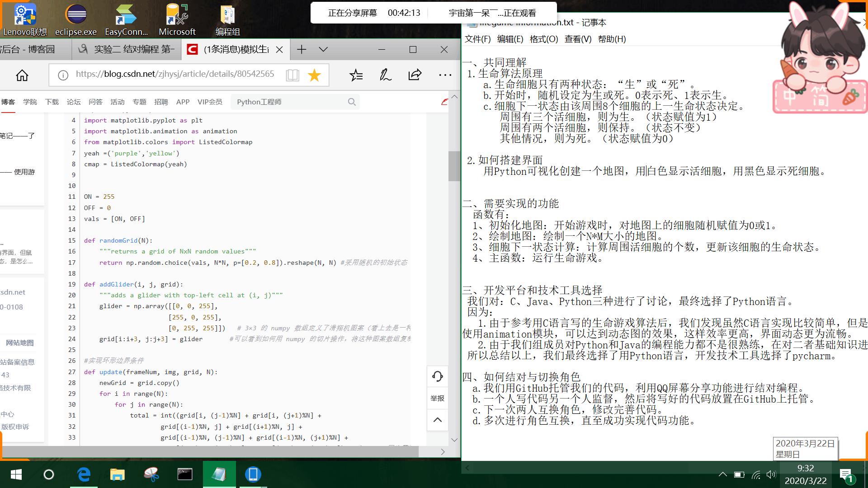This screenshot has height=488, width=868.
Task: Switch to the 后台 - 博客园 tab
Action: pos(35,49)
